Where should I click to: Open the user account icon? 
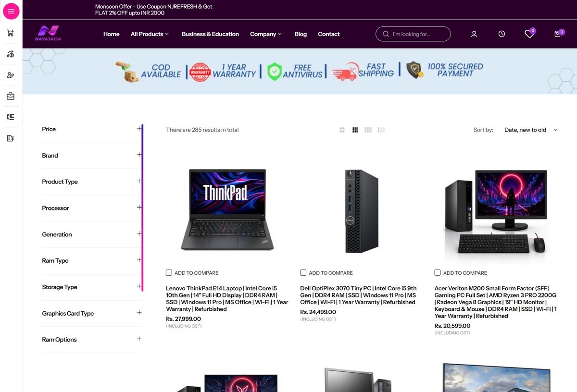click(x=474, y=34)
